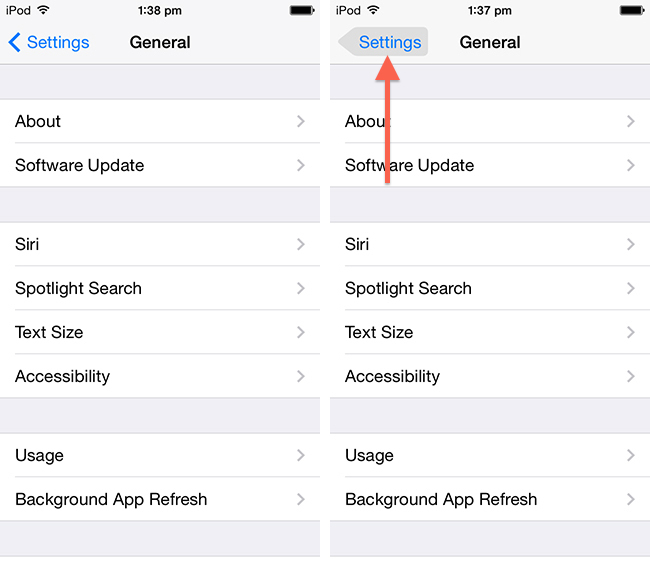Viewport: 650px width, 568px height.
Task: Tap the back chevron in left screenshot
Action: [14, 43]
